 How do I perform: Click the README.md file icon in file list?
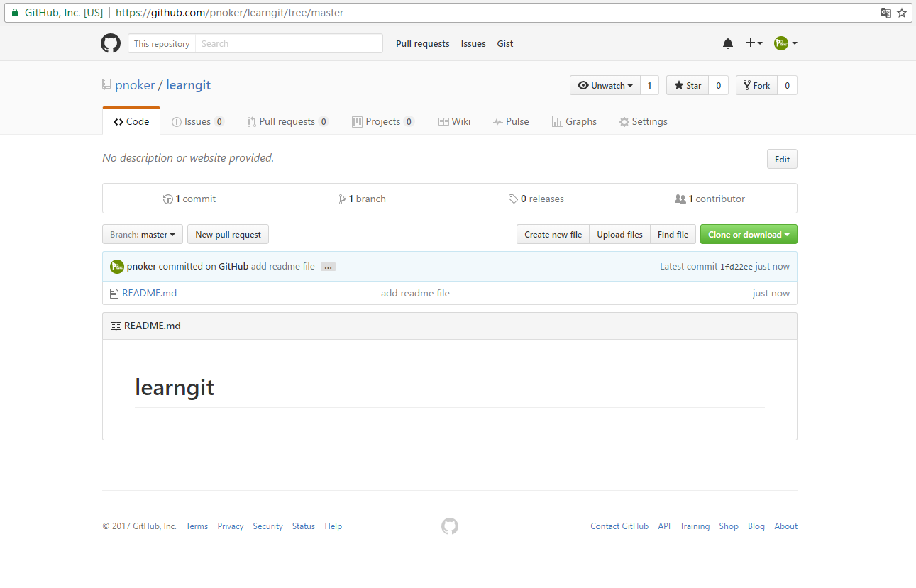114,293
